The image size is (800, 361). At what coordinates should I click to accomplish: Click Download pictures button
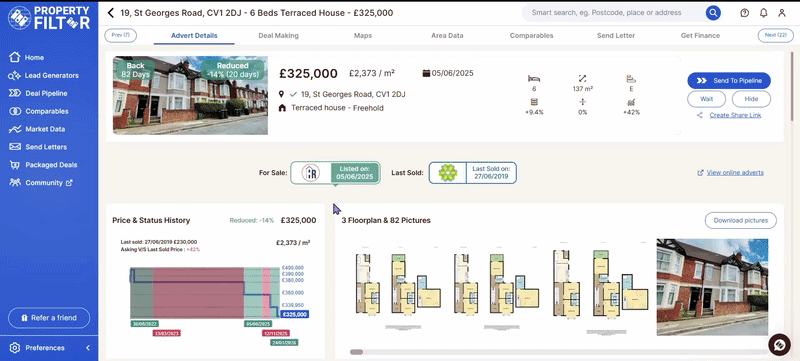[x=740, y=220]
